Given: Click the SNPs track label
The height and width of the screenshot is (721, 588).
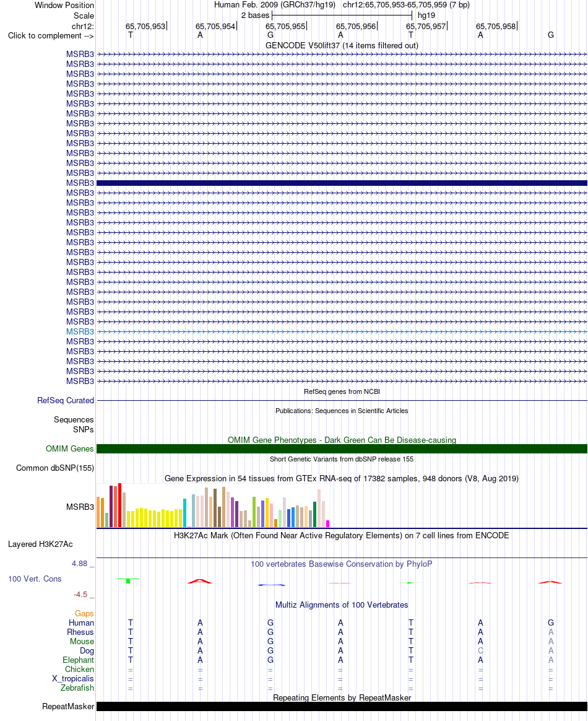Looking at the screenshot, I should point(83,429).
